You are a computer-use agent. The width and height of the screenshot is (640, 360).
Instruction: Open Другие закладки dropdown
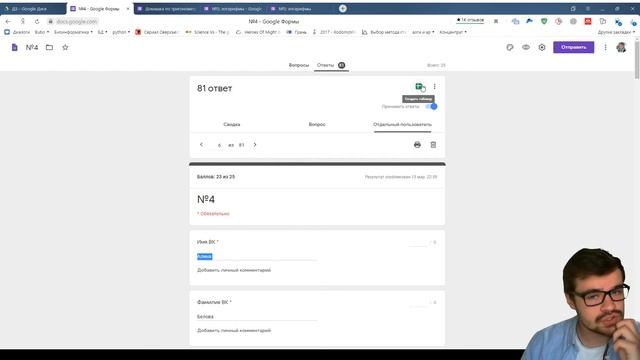616,32
